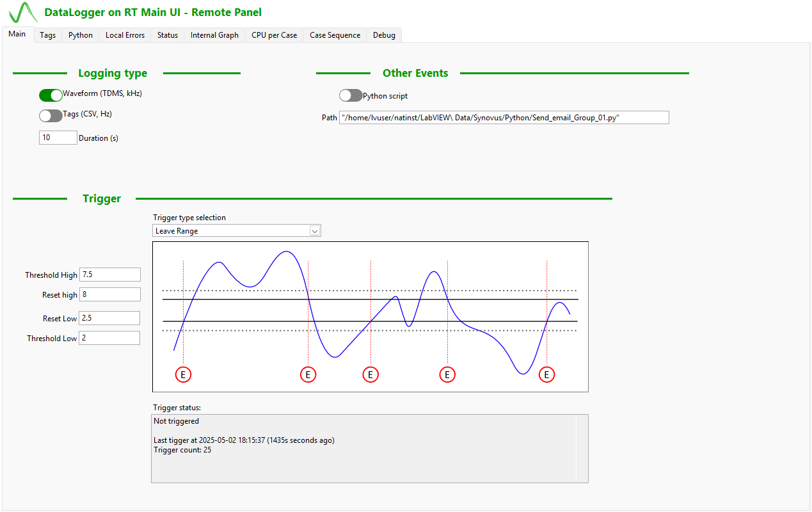Select the CPU per Case tab

click(274, 35)
